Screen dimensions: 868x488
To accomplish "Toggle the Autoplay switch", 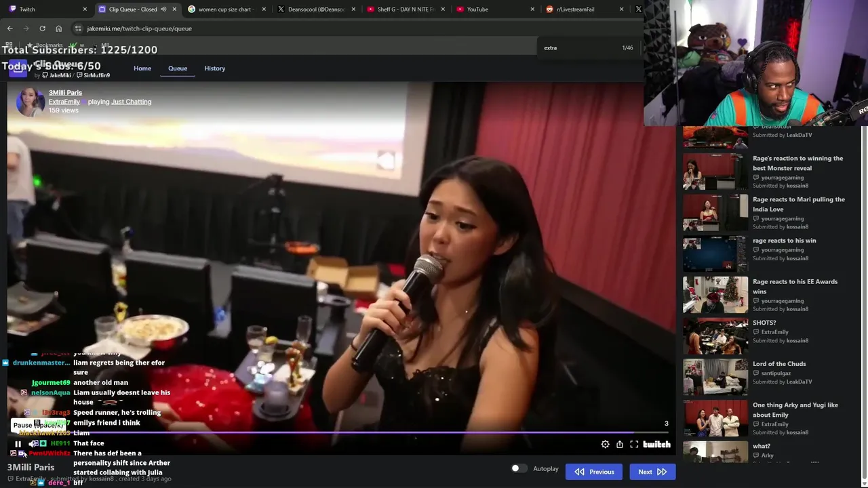I will coord(519,468).
